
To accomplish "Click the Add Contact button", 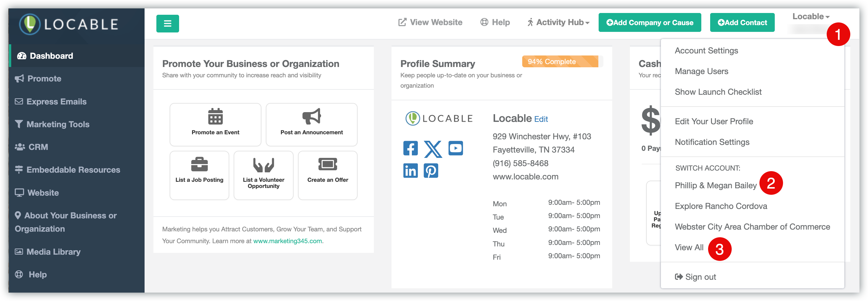I will tap(742, 23).
